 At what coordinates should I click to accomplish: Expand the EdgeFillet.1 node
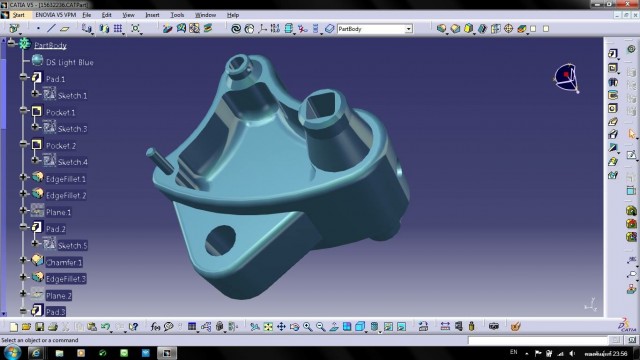click(x=23, y=177)
